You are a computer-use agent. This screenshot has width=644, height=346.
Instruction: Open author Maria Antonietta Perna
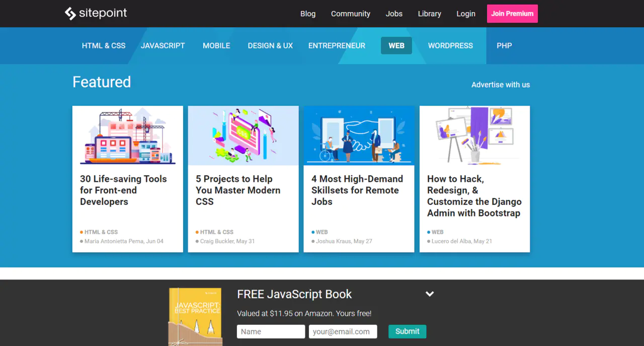[114, 241]
